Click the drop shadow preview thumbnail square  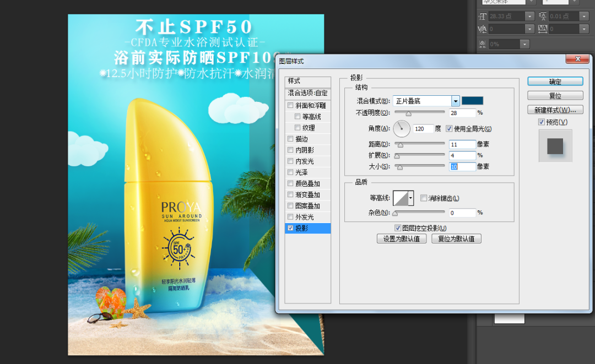pos(555,146)
